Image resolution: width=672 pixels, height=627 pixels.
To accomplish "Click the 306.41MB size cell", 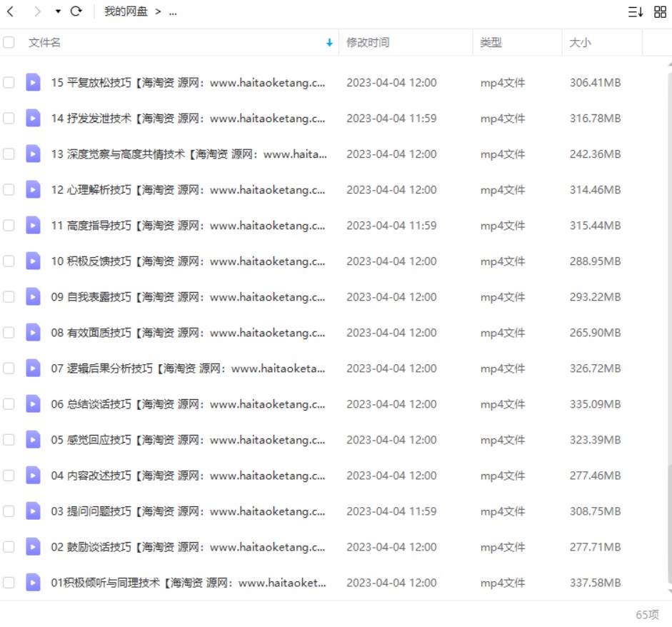I will [x=595, y=82].
